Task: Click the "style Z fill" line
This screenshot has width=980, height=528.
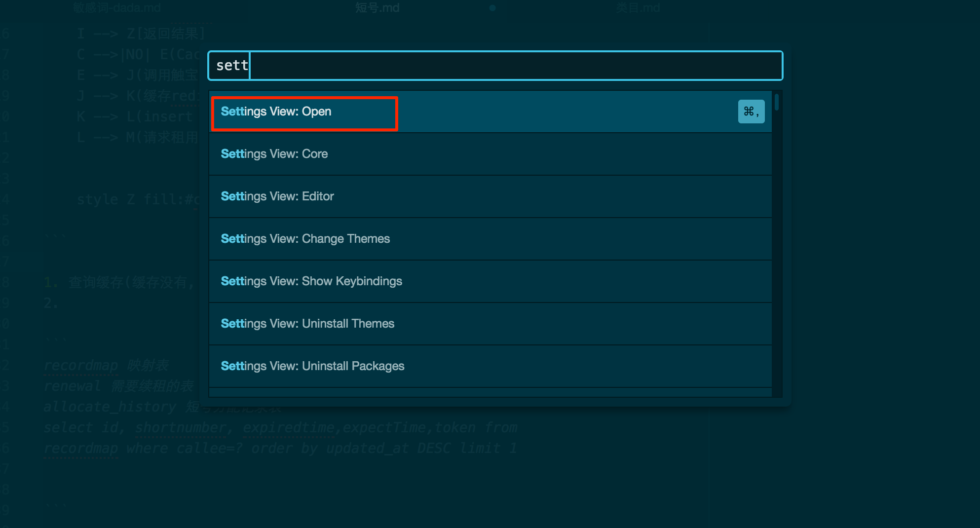Action: click(x=138, y=199)
